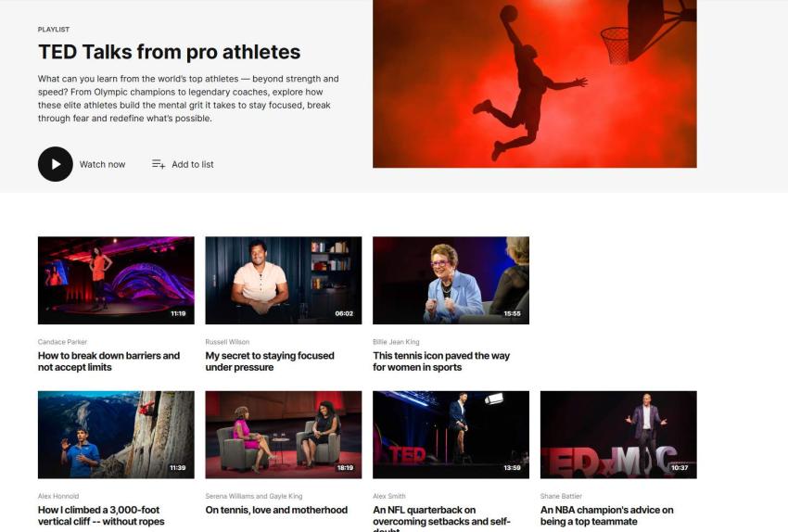Screen dimensions: 788x532
Task: Open Alex Honnold cliff climbing thumbnail
Action: [116, 435]
